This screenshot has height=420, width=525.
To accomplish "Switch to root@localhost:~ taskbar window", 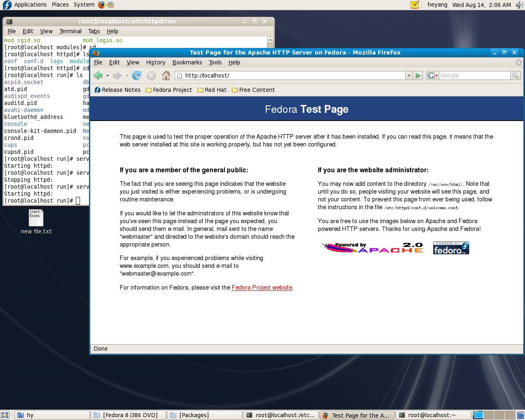I will pos(434,415).
